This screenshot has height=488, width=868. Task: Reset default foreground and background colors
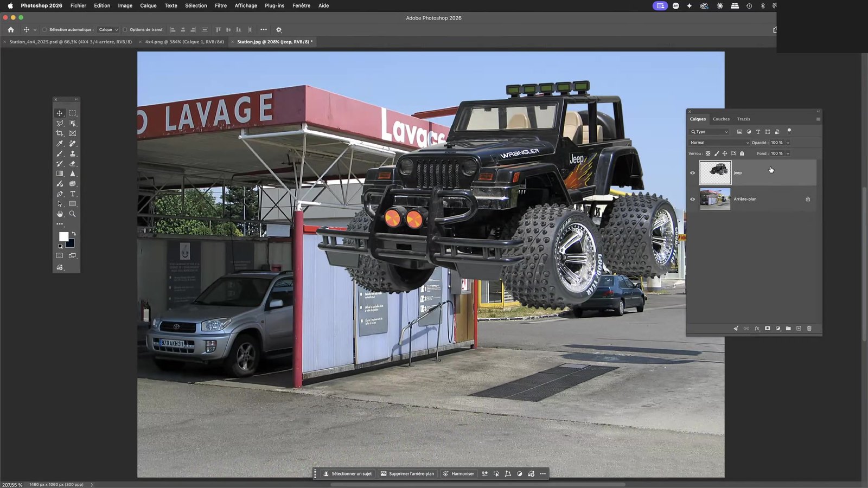click(x=60, y=246)
